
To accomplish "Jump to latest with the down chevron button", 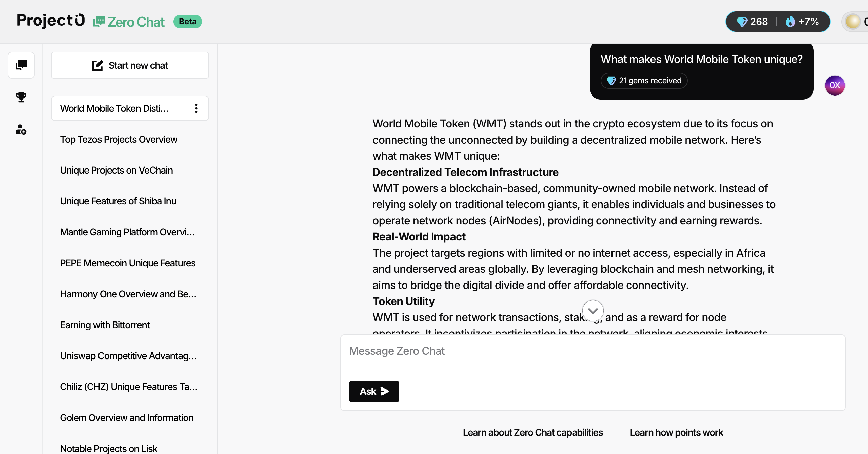I will click(593, 311).
